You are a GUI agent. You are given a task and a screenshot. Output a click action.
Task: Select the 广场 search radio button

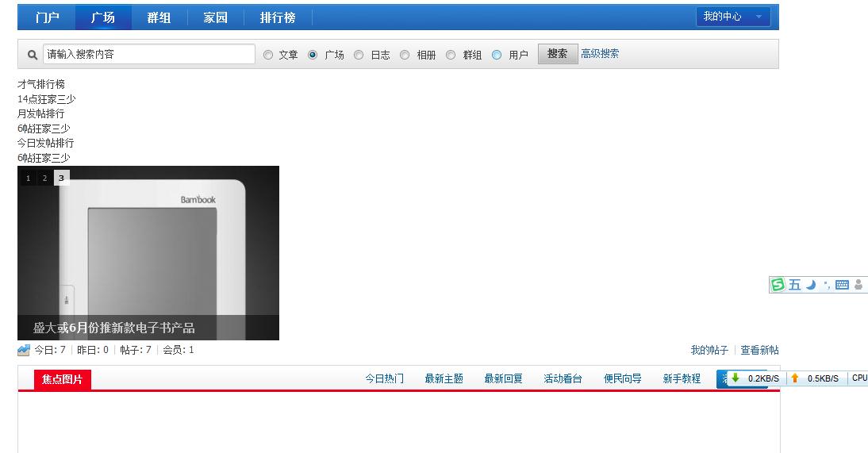point(313,55)
